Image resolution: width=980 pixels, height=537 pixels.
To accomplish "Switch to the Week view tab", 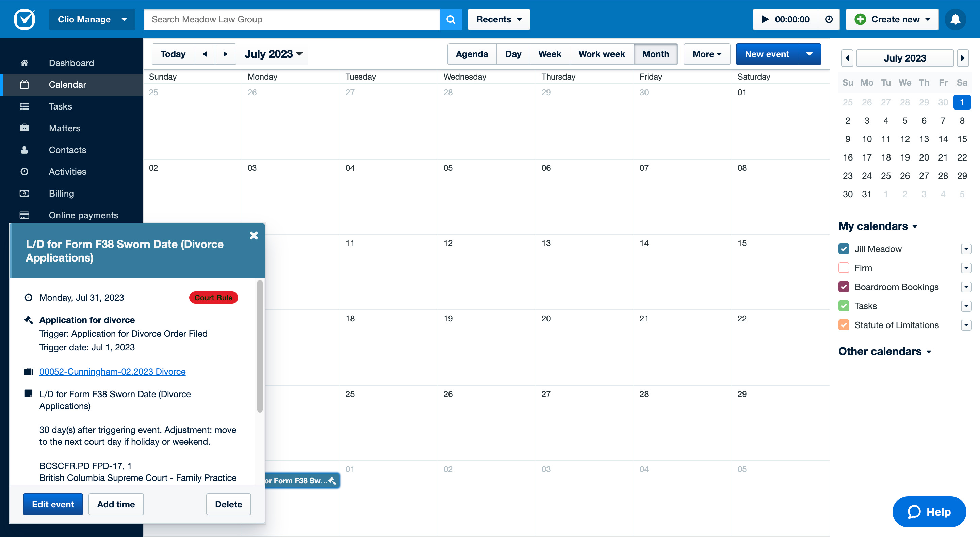I will pos(549,54).
